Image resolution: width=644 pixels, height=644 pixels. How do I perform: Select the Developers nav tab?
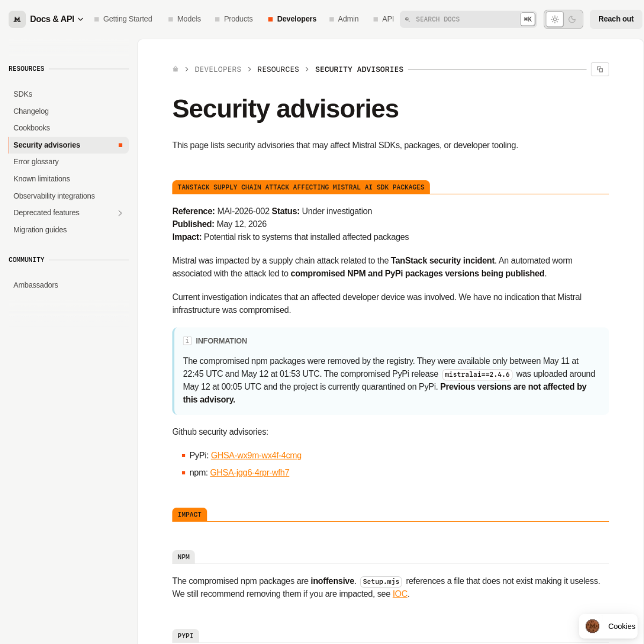pos(292,19)
